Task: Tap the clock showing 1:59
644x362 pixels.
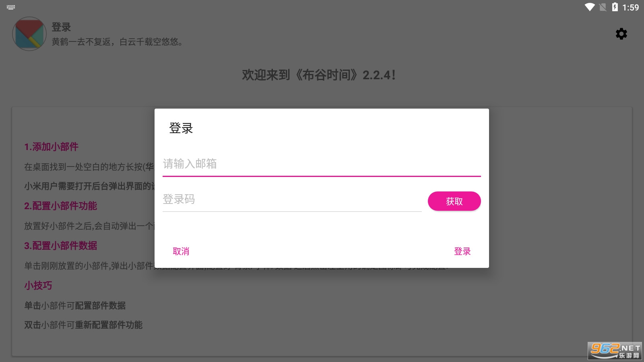Action: (630, 7)
